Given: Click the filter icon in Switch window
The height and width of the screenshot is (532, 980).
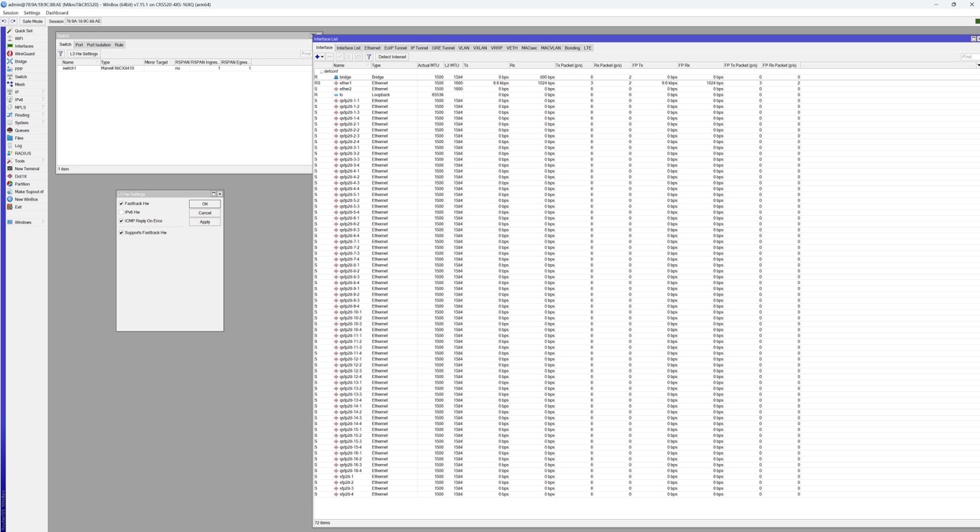Looking at the screenshot, I should click(x=60, y=54).
